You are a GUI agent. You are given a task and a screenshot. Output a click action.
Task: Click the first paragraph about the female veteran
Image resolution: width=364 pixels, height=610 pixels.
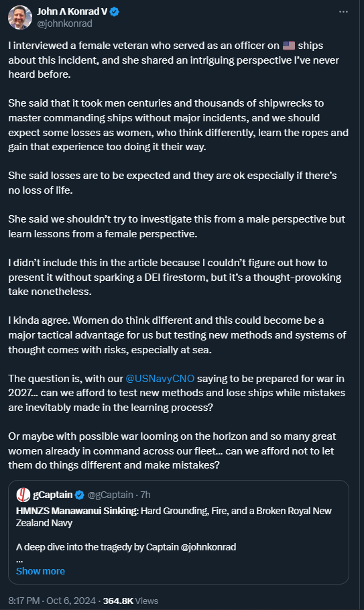(174, 60)
